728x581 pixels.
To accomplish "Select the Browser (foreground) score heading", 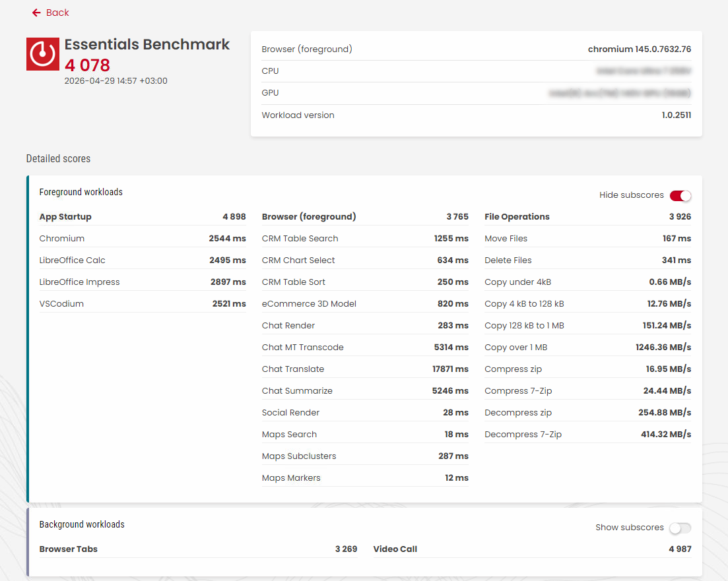I will click(x=309, y=217).
